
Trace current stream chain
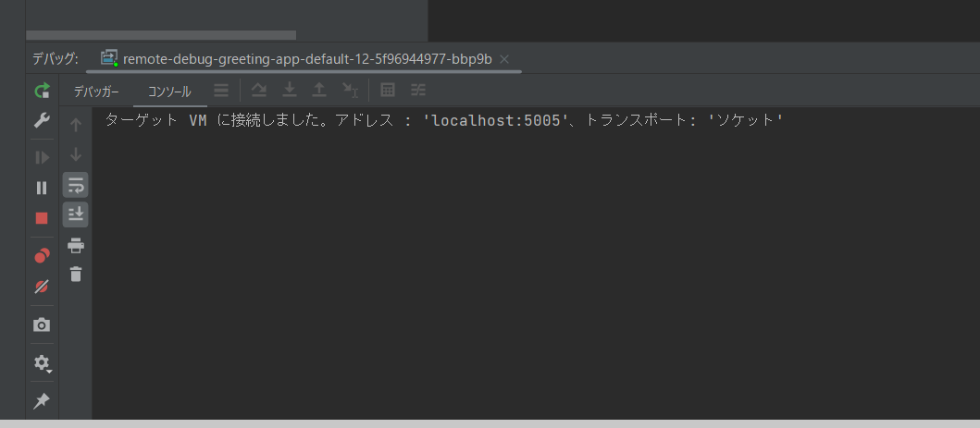point(418,91)
